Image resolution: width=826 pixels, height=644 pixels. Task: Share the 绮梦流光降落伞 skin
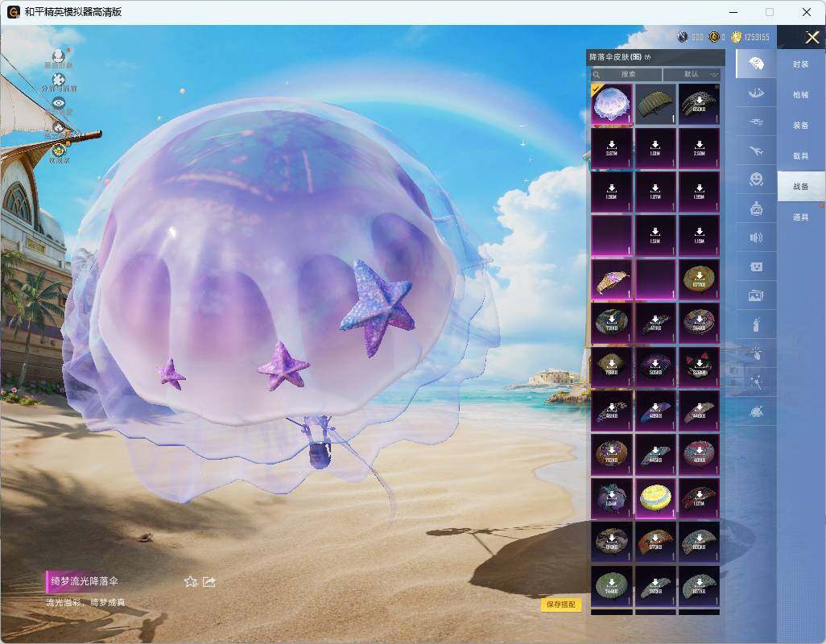pos(209,581)
